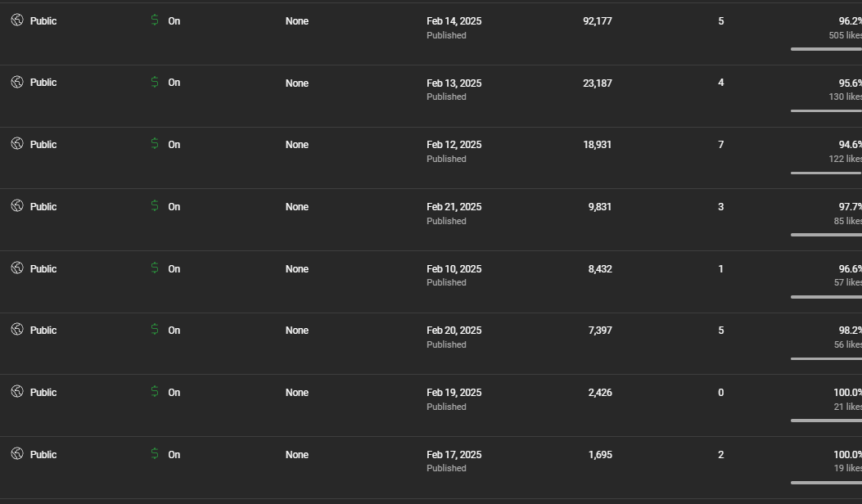This screenshot has width=862, height=504.
Task: Click the Feb 17, 2025 published date
Action: pos(454,455)
